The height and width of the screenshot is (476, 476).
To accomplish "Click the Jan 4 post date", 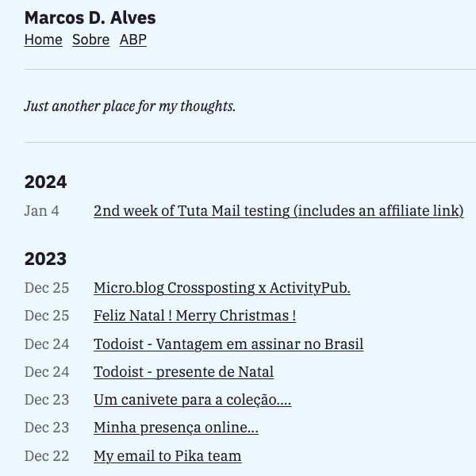I will point(41,211).
